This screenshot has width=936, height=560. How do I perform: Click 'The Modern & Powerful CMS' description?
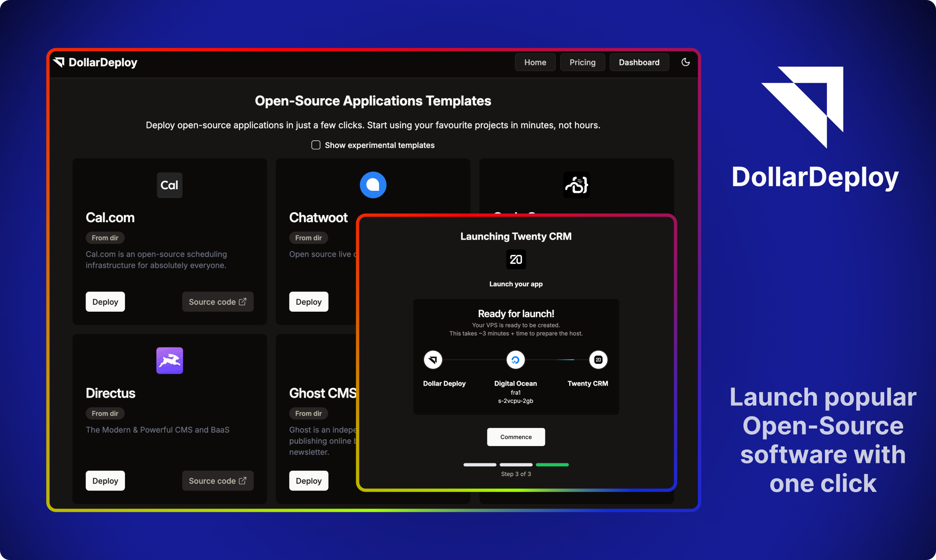[158, 430]
